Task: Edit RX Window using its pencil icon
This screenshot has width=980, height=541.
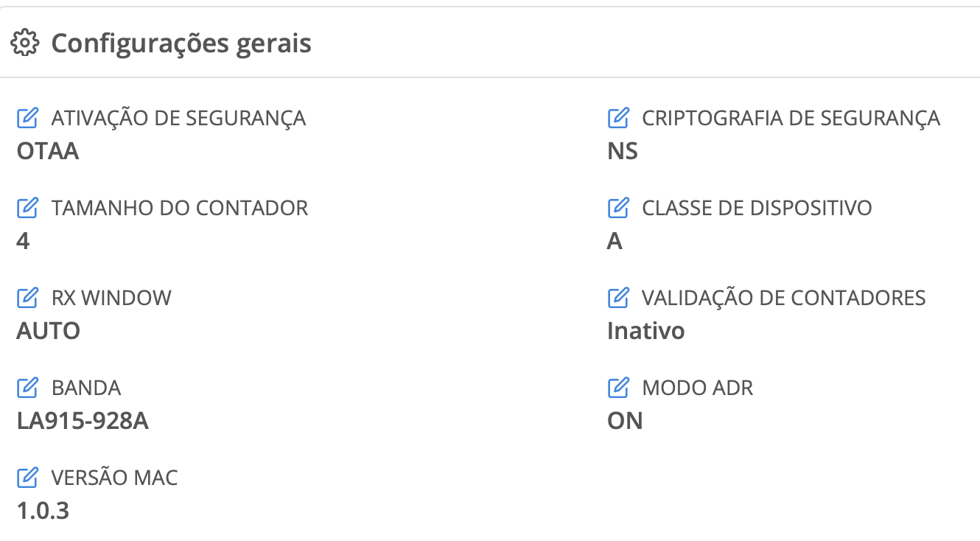Action: tap(27, 298)
